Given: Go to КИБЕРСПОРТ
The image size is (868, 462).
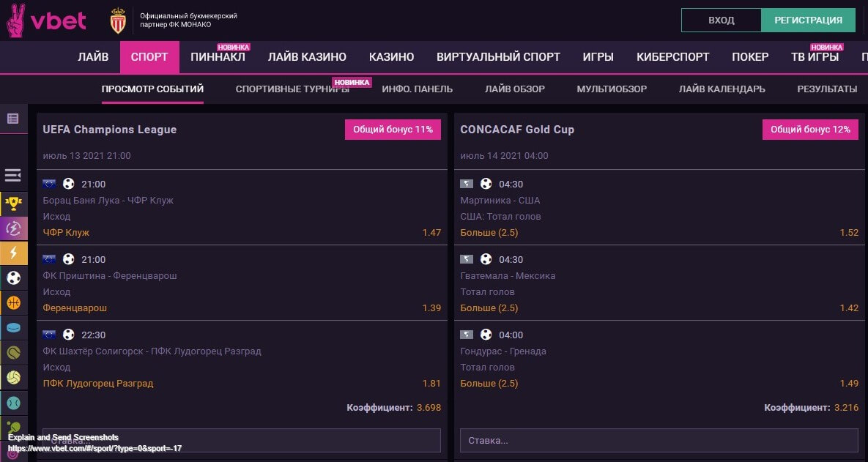Looking at the screenshot, I should tap(672, 57).
